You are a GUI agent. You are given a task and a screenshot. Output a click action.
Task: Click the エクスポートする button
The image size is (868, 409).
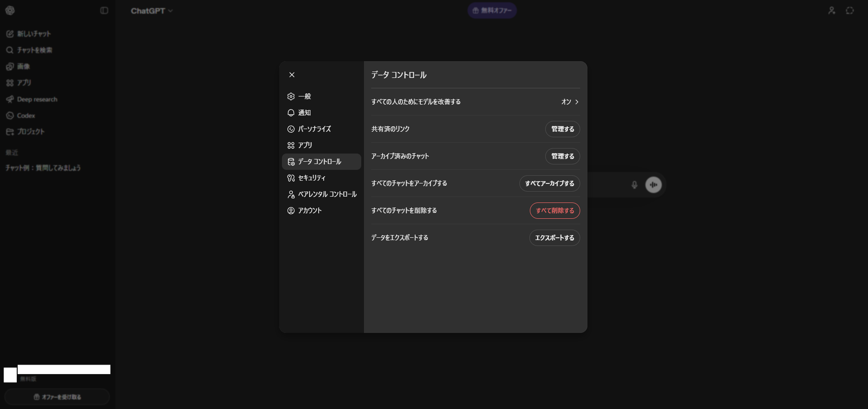point(554,238)
